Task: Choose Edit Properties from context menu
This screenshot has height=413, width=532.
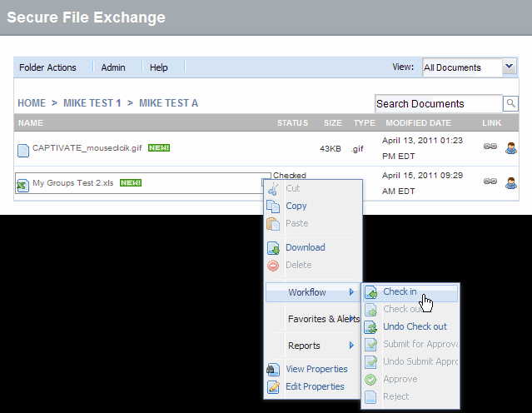Action: (x=314, y=386)
